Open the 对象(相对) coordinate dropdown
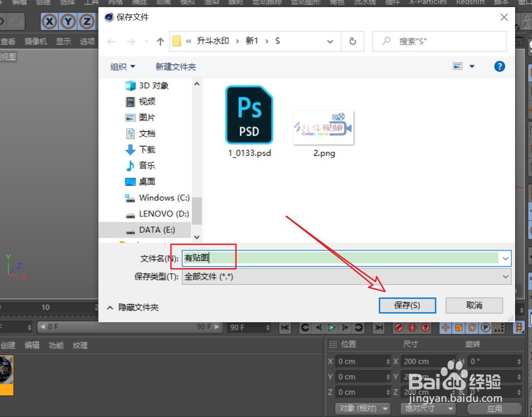532x417 pixels. [x=363, y=408]
